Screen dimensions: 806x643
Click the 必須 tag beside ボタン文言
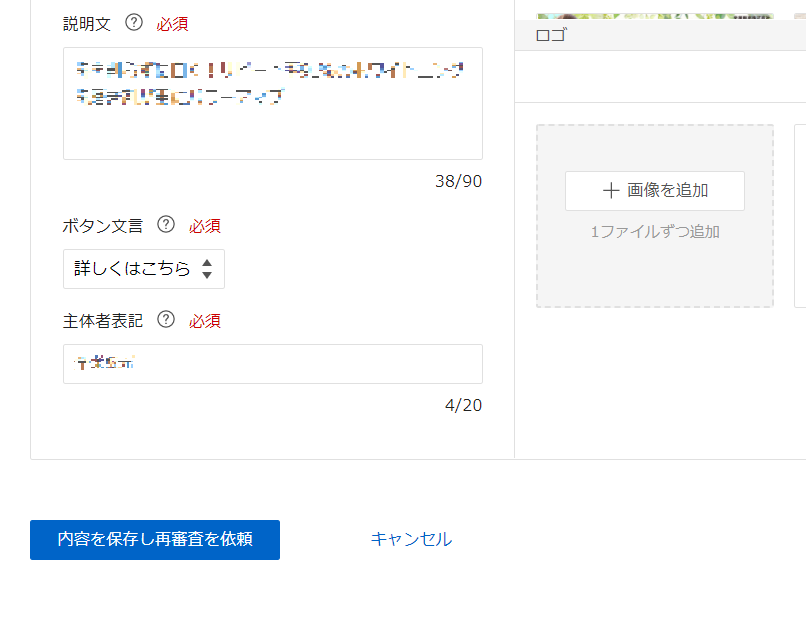pos(205,226)
